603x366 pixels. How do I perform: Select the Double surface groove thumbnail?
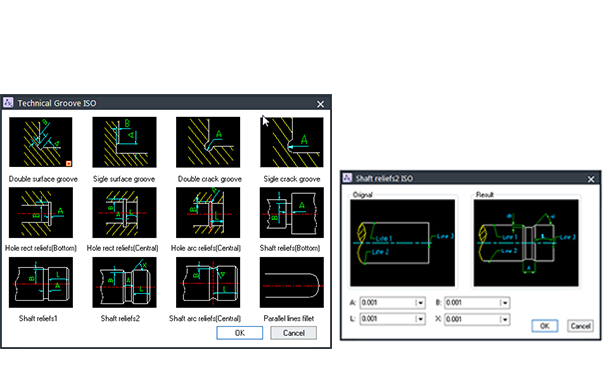(41, 142)
